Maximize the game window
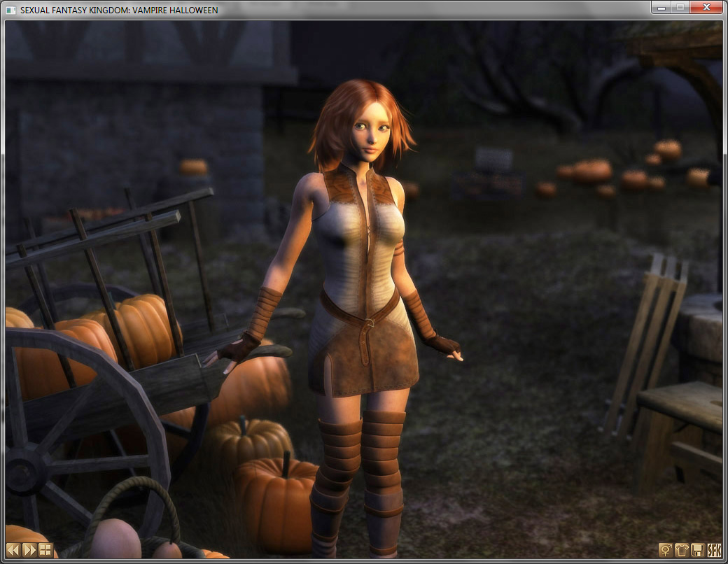The width and height of the screenshot is (728, 564). click(x=680, y=7)
